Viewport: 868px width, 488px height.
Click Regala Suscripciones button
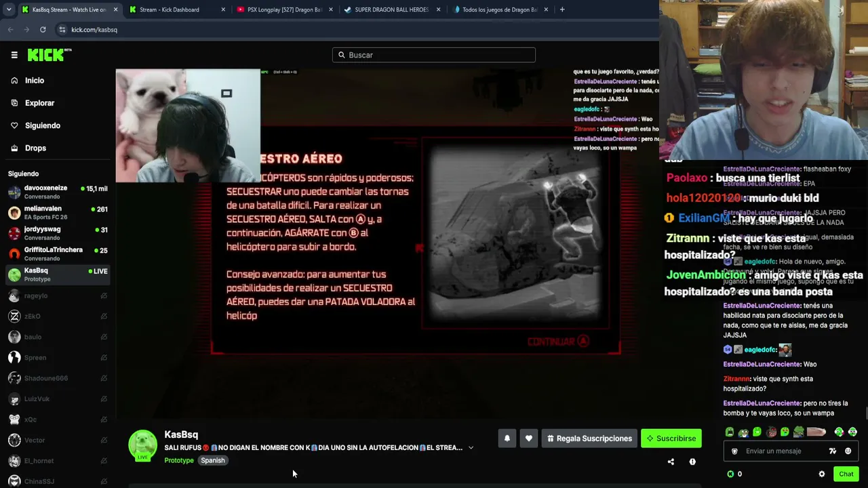(589, 439)
